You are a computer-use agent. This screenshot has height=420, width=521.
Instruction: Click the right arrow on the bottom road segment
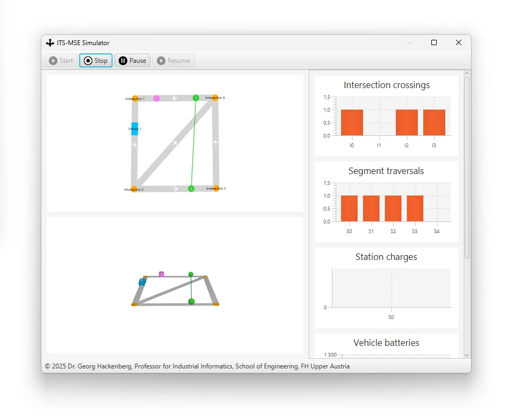tap(175, 189)
